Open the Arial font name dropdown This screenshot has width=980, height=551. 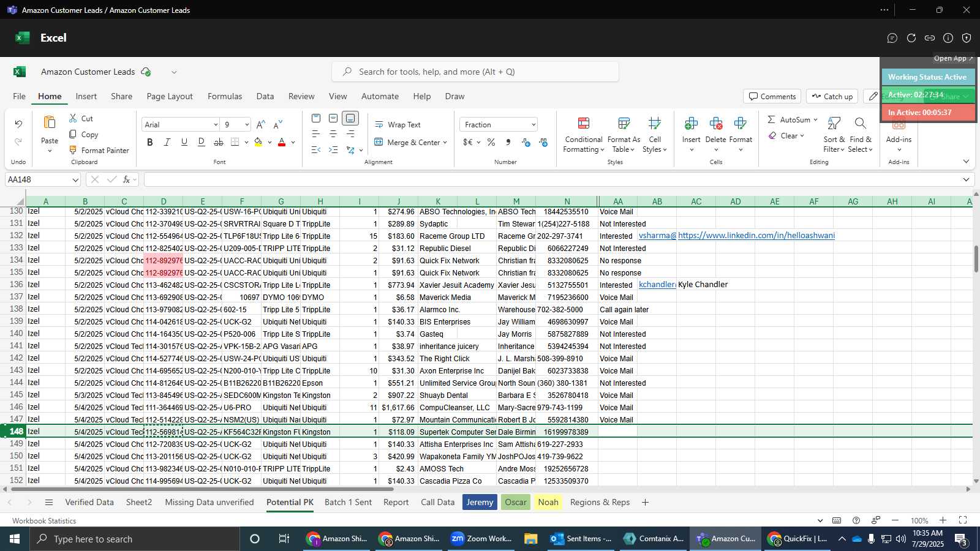(x=216, y=124)
